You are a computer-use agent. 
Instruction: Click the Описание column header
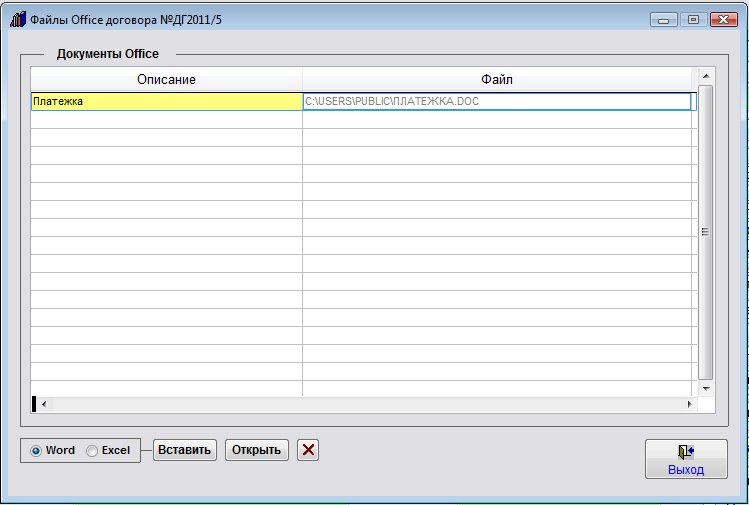tap(167, 79)
